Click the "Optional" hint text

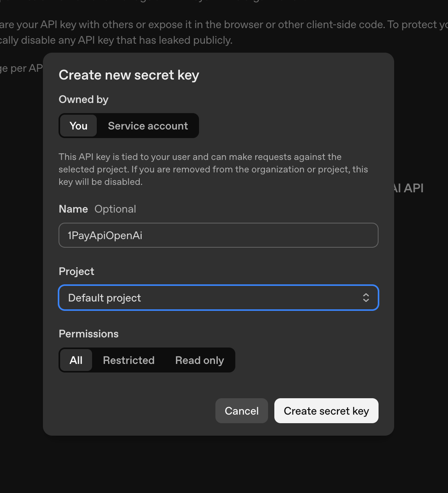tap(115, 209)
